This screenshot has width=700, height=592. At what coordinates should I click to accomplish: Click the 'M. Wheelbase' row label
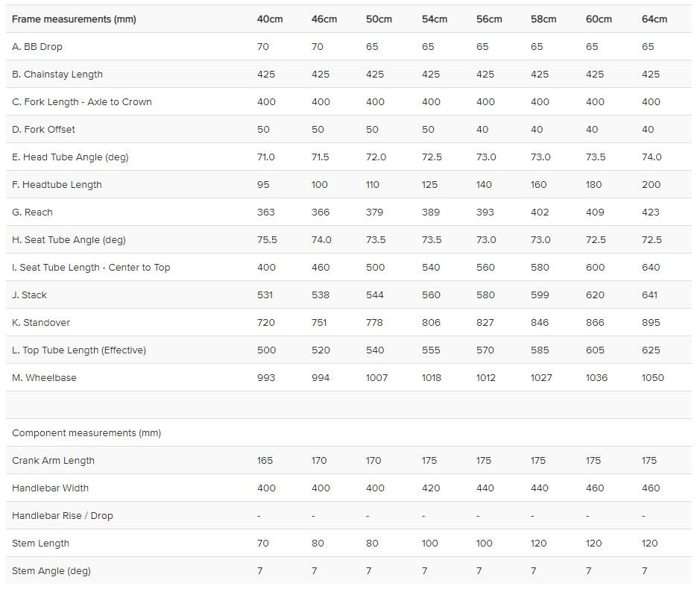[x=44, y=378]
